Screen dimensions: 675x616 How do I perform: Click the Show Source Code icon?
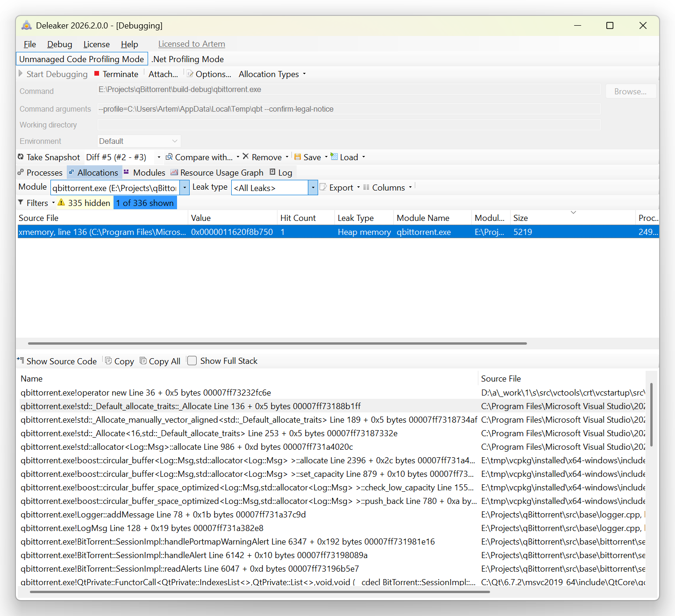[x=21, y=360]
